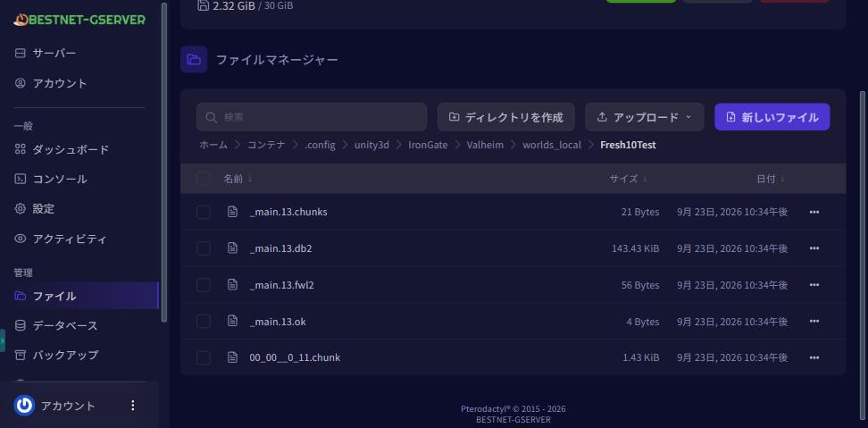This screenshot has height=428, width=868.
Task: Click the 新しいファイル button
Action: tap(772, 117)
